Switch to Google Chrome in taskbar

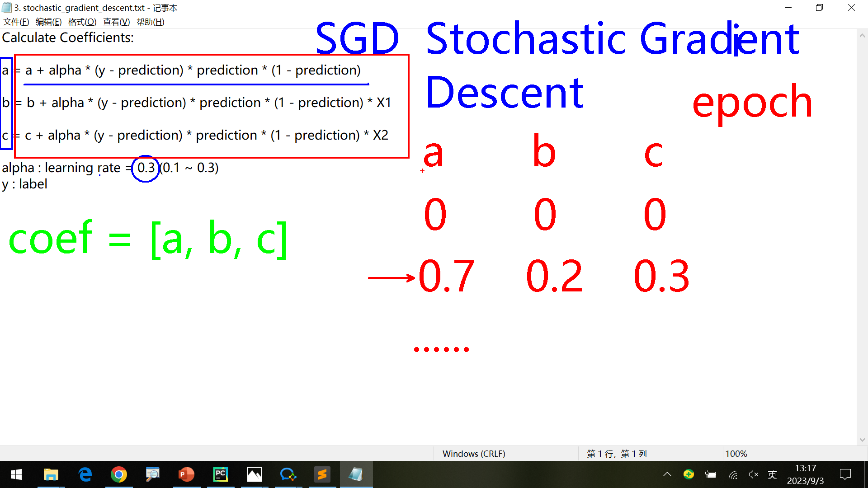[119, 474]
